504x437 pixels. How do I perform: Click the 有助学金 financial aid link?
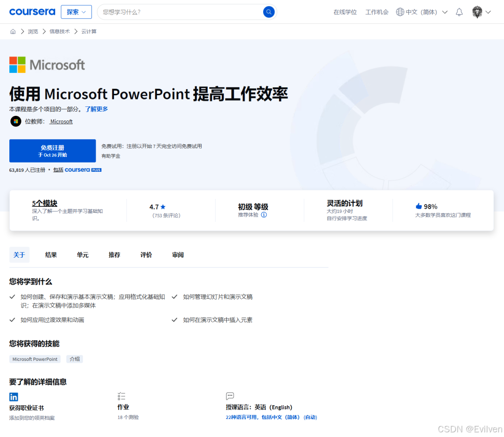[x=111, y=156]
